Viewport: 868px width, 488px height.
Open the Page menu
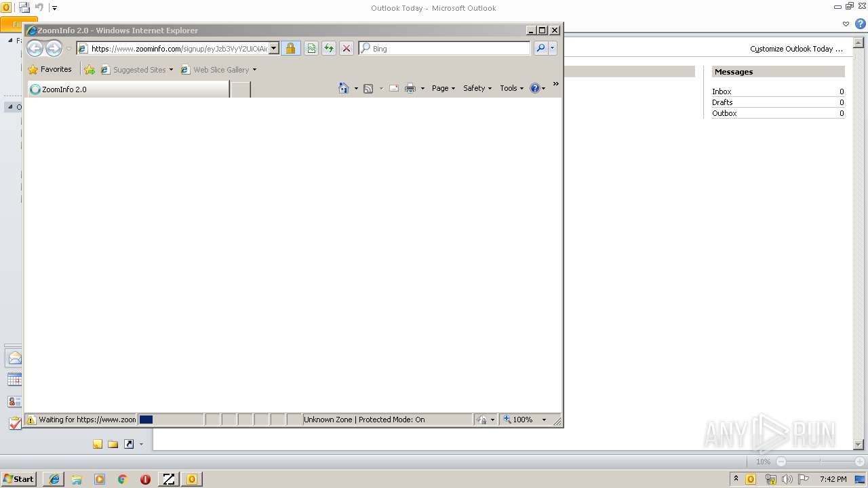[x=443, y=88]
